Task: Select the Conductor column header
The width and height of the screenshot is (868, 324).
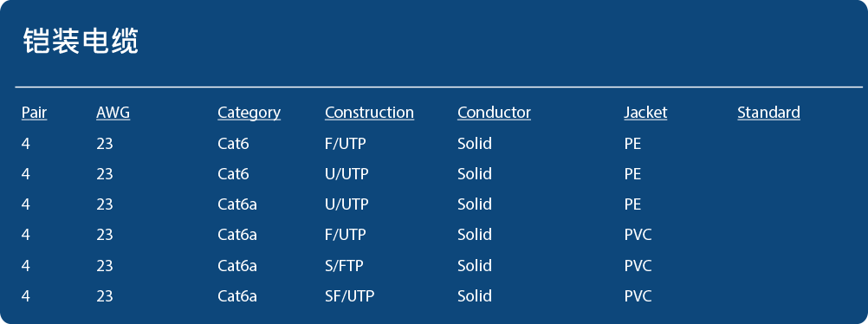Action: (x=494, y=113)
